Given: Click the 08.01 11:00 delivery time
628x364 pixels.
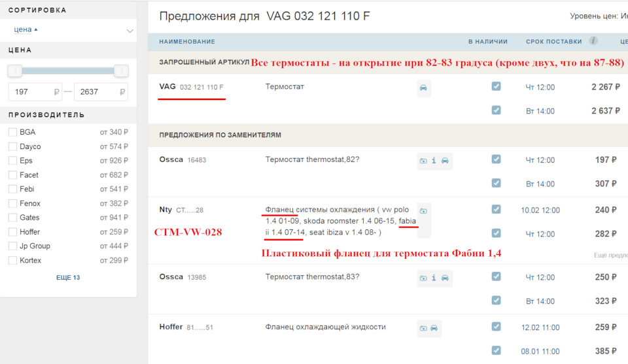Looking at the screenshot, I should coord(540,351).
